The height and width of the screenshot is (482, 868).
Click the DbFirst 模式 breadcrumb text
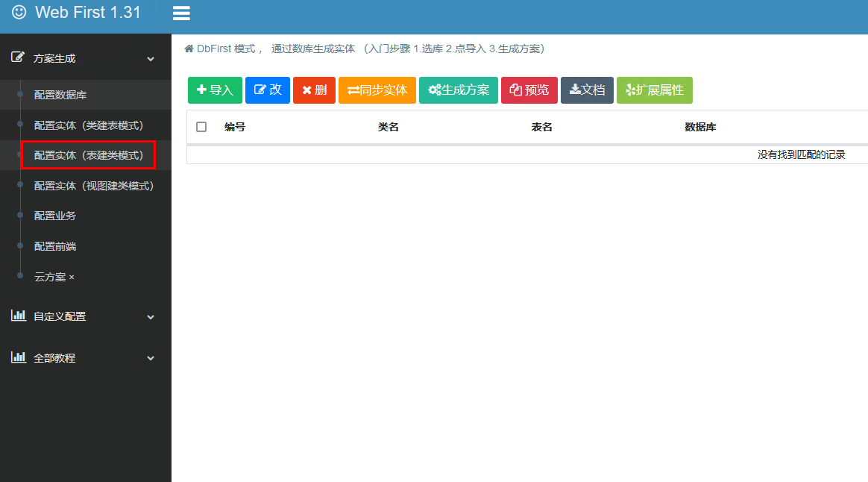pos(226,48)
